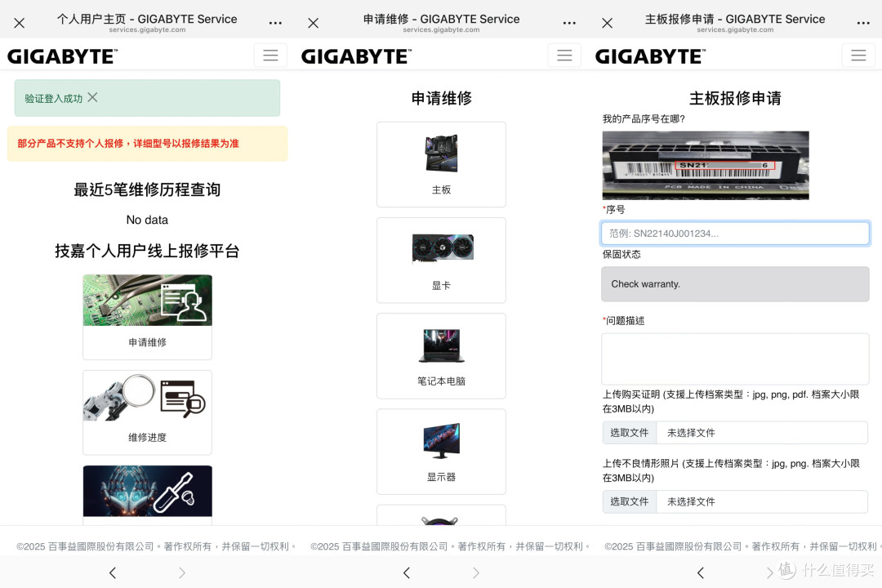Open the more options menu on 主板报修申请 page
The height and width of the screenshot is (588, 882).
[x=863, y=23]
